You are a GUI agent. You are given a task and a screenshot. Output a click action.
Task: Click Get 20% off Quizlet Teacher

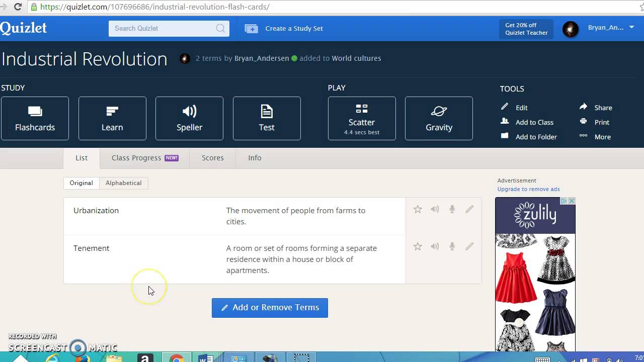526,29
